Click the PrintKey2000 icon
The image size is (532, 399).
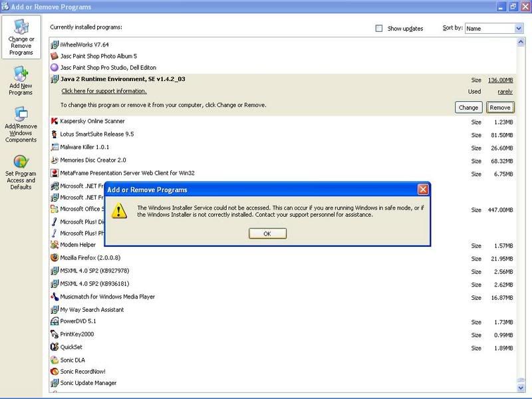point(55,334)
